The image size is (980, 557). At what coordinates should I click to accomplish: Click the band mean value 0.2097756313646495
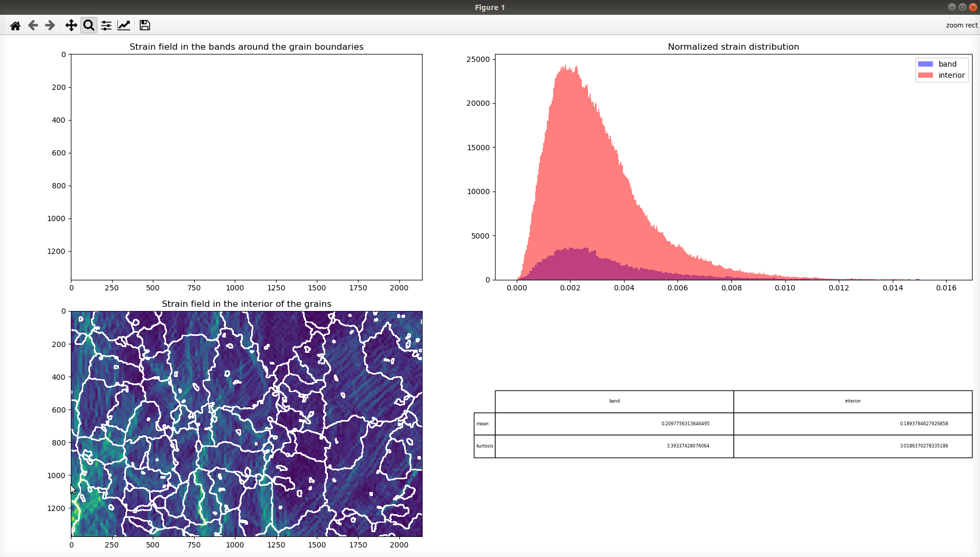point(685,424)
